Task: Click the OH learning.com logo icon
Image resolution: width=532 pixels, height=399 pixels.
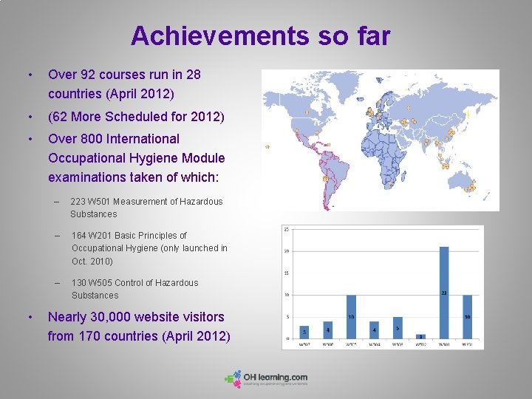Action: pyautogui.click(x=233, y=379)
